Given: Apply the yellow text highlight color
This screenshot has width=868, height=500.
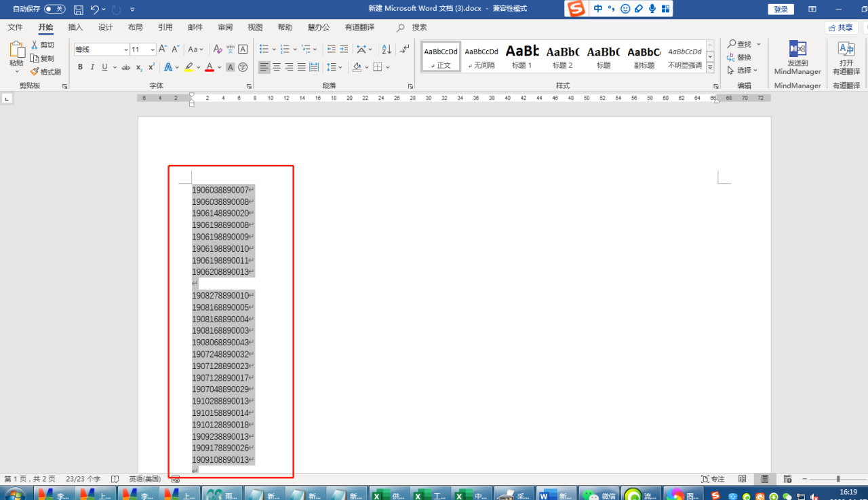Looking at the screenshot, I should 189,67.
